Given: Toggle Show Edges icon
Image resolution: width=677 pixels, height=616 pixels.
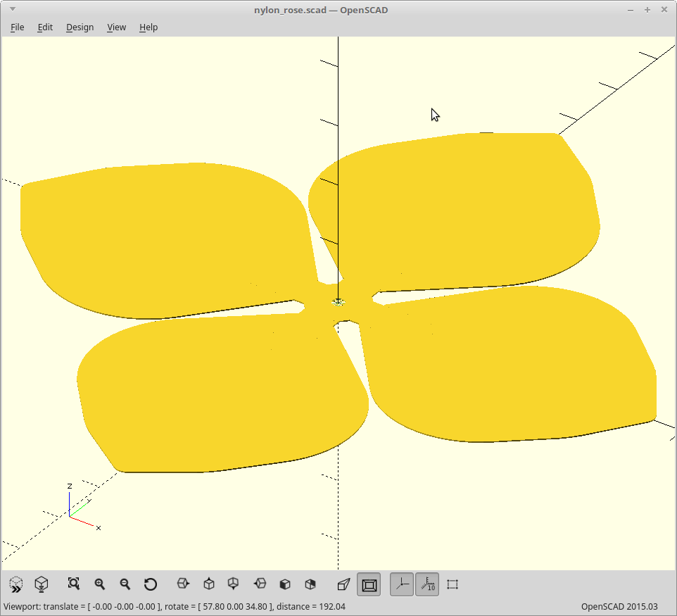Looking at the screenshot, I should pos(453,584).
